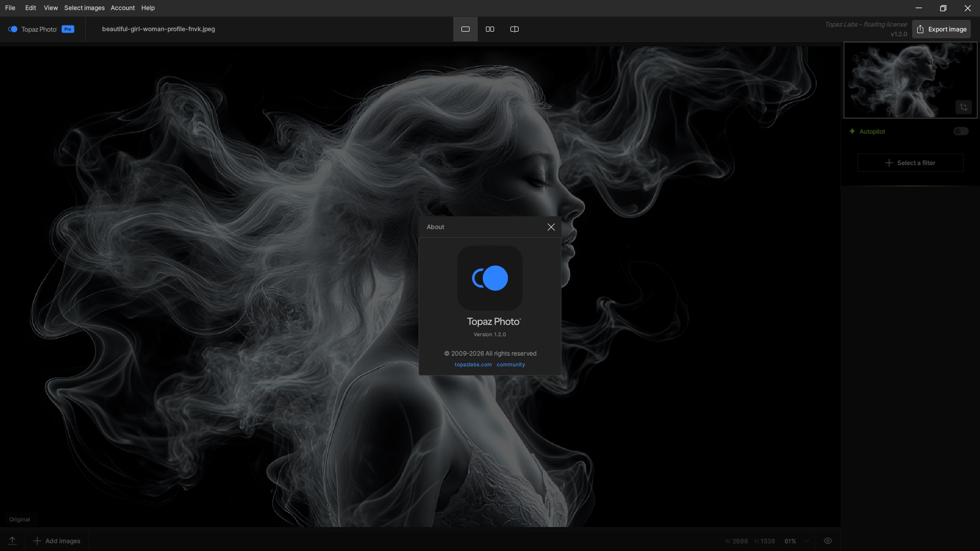Select the single view mode icon
980x551 pixels.
[x=465, y=29]
